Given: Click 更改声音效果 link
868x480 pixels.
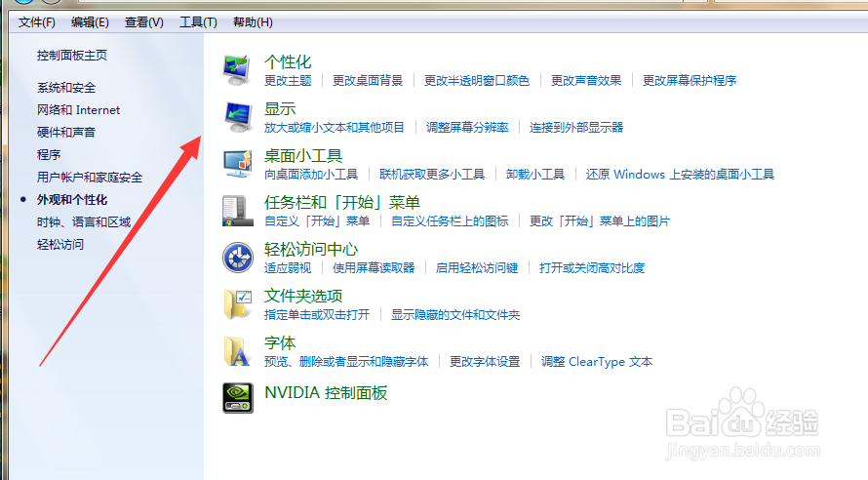Looking at the screenshot, I should (x=586, y=80).
